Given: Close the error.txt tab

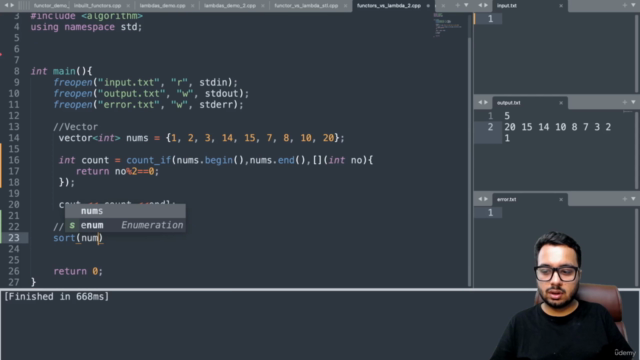Looking at the screenshot, I should pos(561,200).
